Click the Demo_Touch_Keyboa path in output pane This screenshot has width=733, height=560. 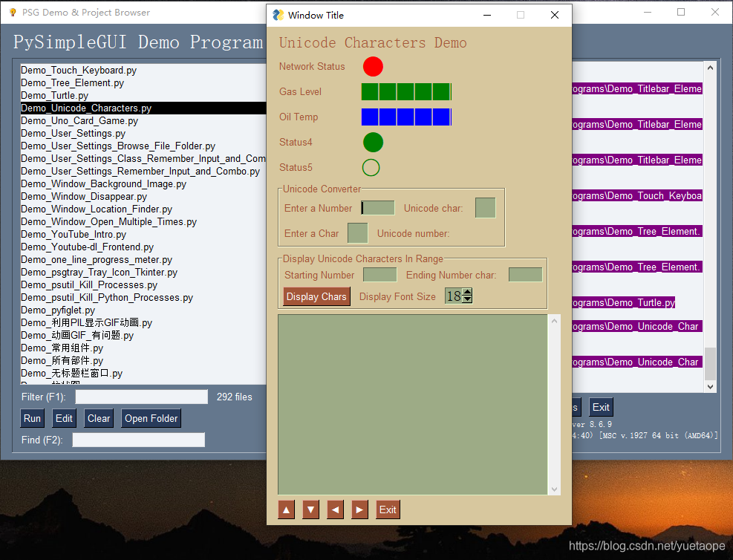click(637, 195)
